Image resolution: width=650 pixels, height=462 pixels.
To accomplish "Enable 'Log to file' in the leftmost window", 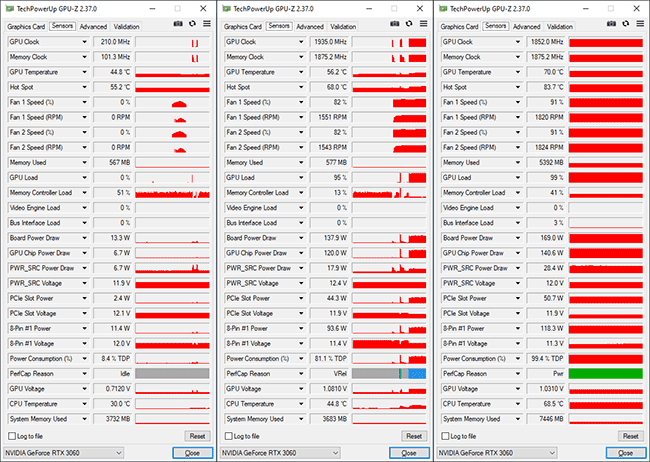I will [12, 436].
